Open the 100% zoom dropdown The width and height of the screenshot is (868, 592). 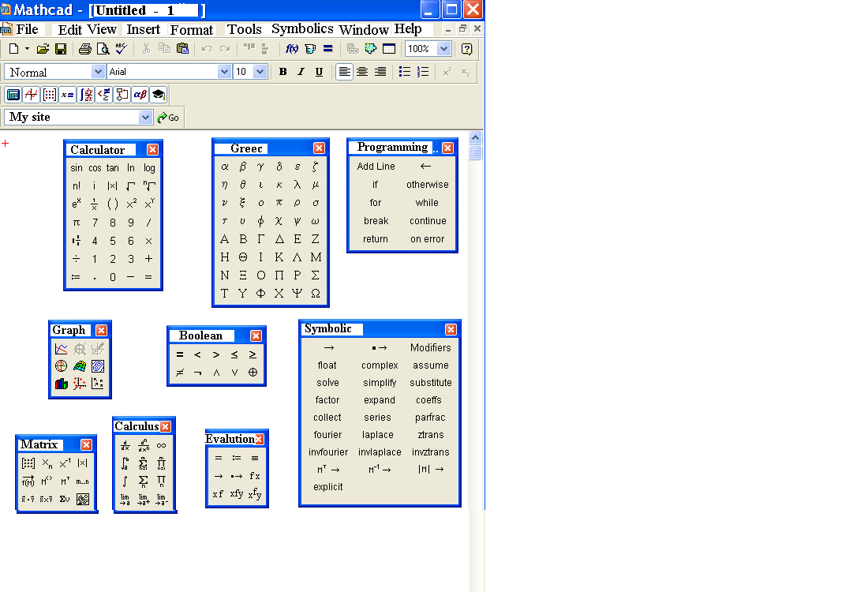pyautogui.click(x=443, y=49)
